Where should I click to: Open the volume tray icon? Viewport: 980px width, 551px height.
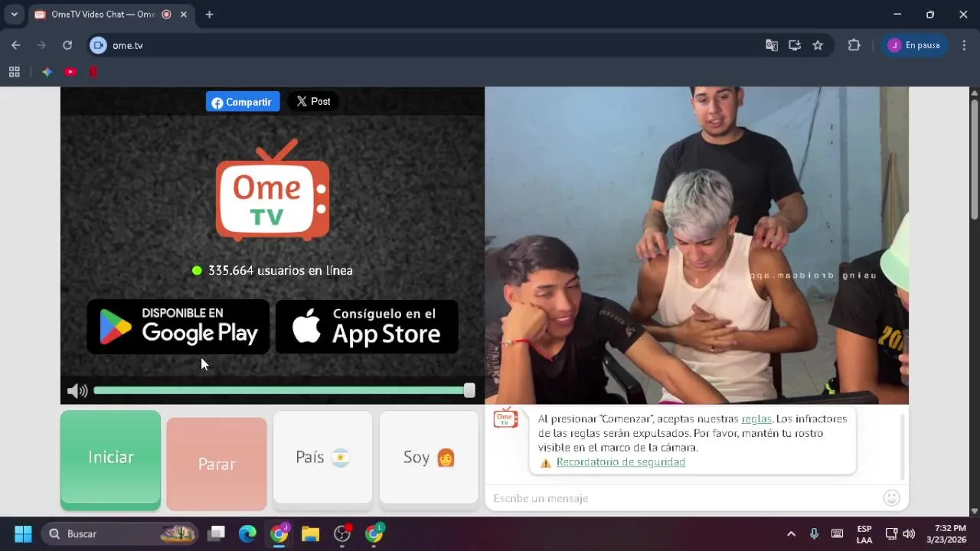(909, 533)
